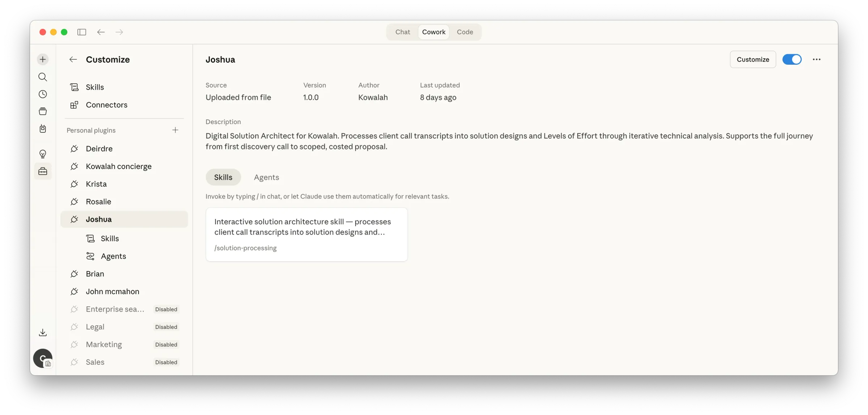Screen dimensions: 868x415
Task: Click the downloads icon near the bottom
Action: 43,332
